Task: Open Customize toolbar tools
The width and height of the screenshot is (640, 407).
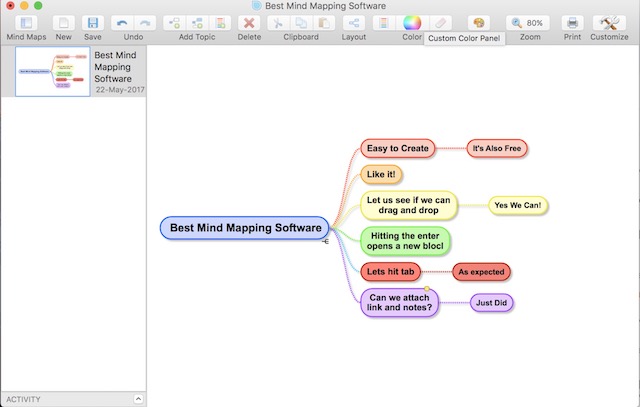Action: (x=609, y=23)
